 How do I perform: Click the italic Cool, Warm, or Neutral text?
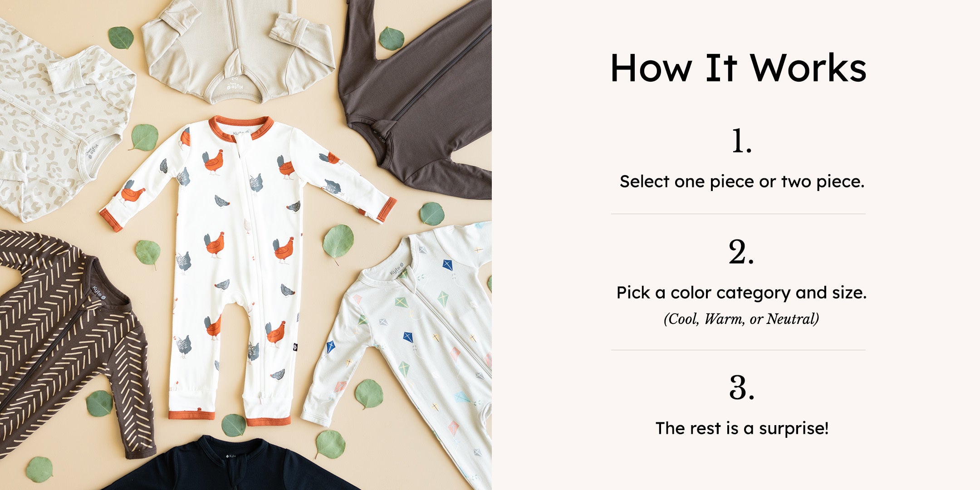pos(741,319)
